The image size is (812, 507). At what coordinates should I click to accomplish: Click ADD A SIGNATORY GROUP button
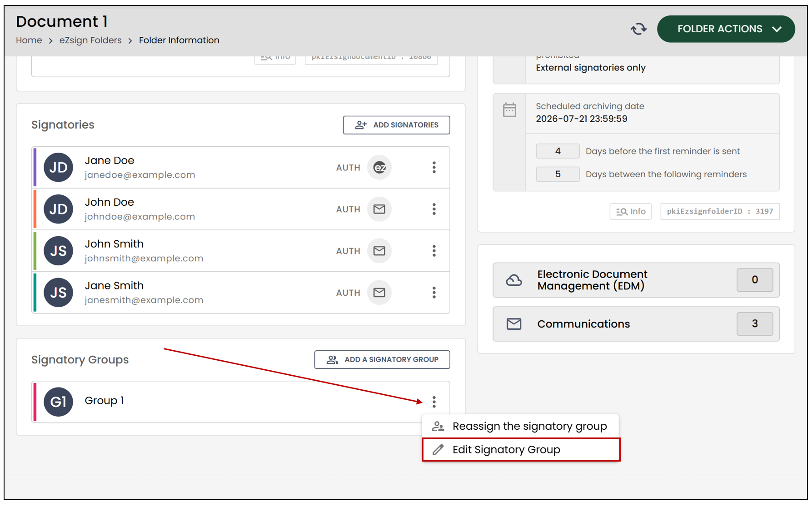click(x=382, y=359)
